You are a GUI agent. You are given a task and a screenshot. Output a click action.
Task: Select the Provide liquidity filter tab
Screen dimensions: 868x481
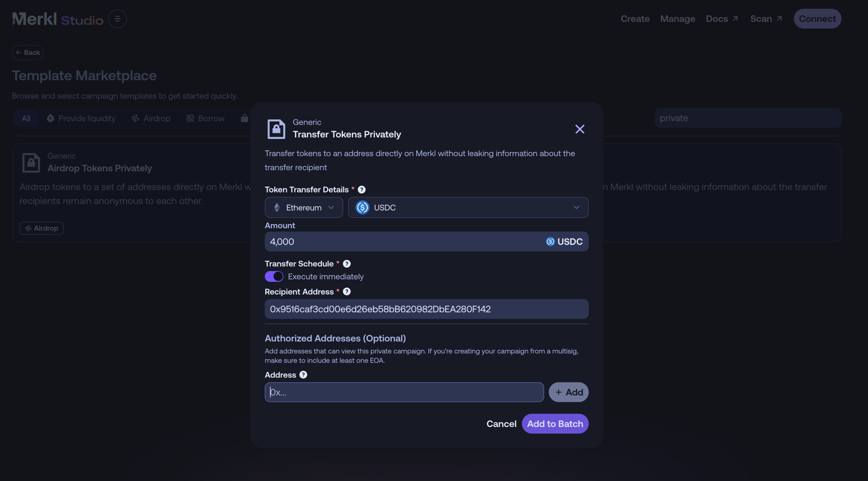[x=81, y=118]
